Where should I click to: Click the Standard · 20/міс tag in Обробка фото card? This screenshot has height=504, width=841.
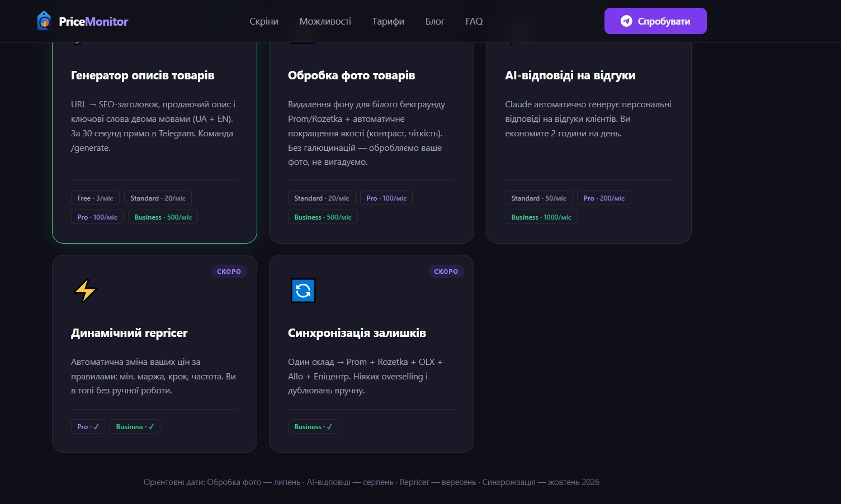click(322, 198)
